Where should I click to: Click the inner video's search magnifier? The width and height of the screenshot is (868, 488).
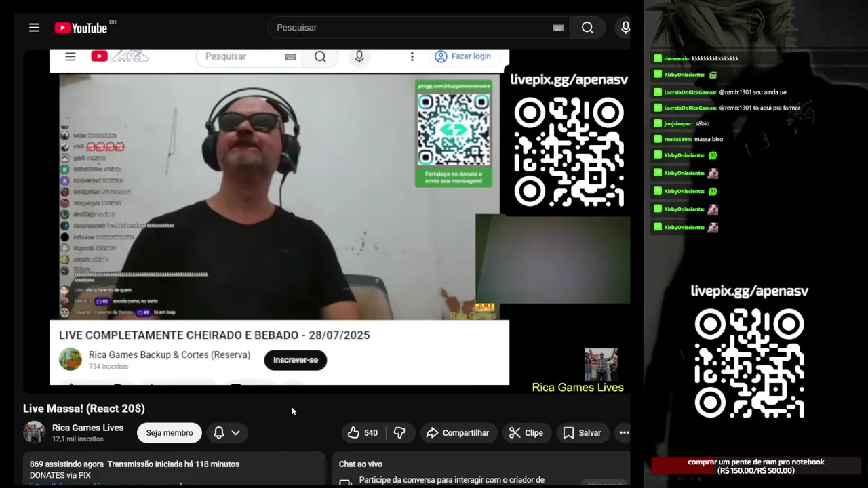(320, 57)
